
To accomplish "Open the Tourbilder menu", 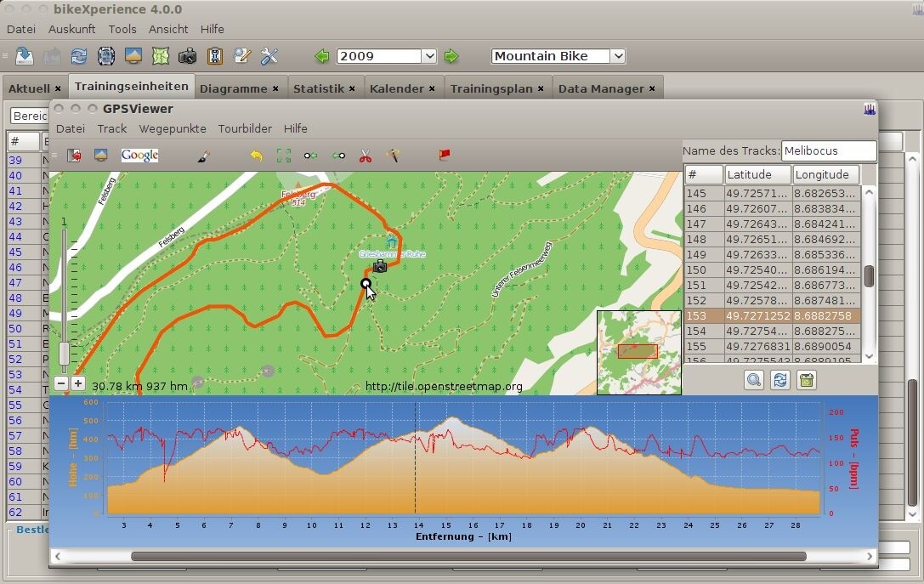I will [x=245, y=128].
